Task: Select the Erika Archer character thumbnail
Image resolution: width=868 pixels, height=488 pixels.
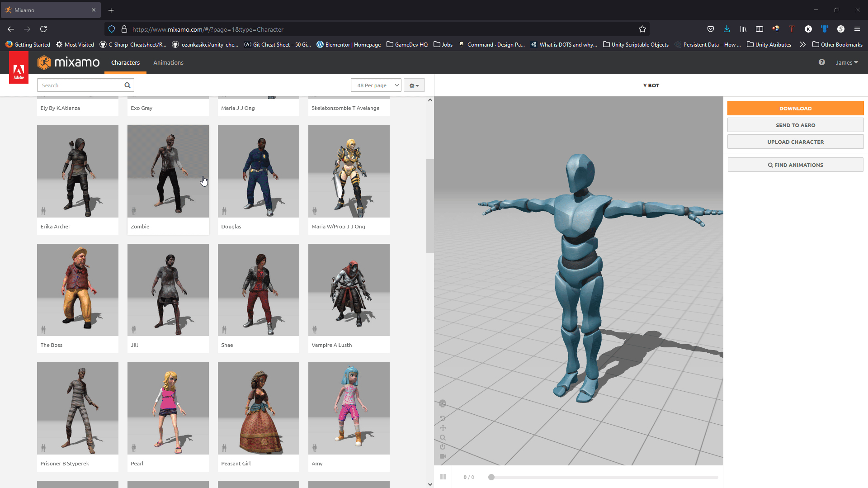Action: pos(78,171)
